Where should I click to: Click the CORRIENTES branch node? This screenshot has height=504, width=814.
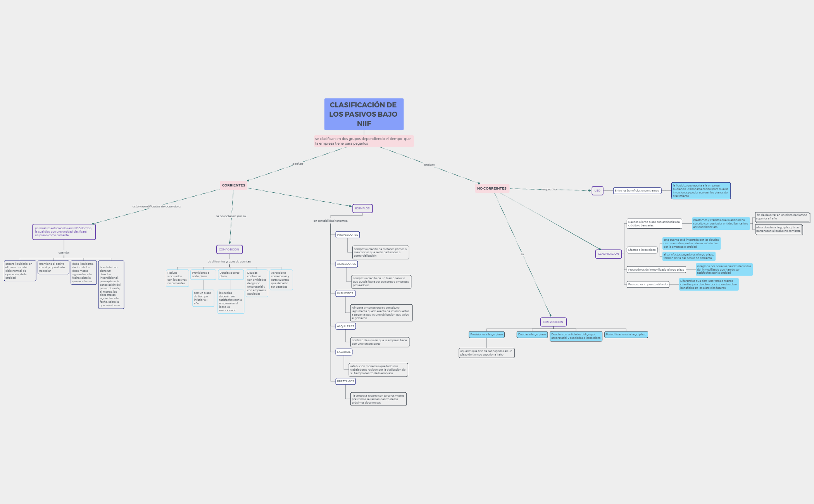[x=233, y=185]
